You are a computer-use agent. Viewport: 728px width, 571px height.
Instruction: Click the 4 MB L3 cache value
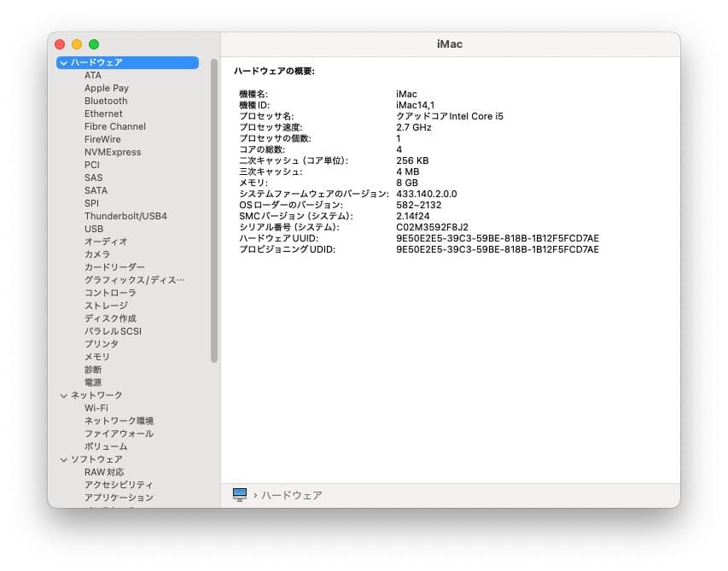[x=408, y=172]
